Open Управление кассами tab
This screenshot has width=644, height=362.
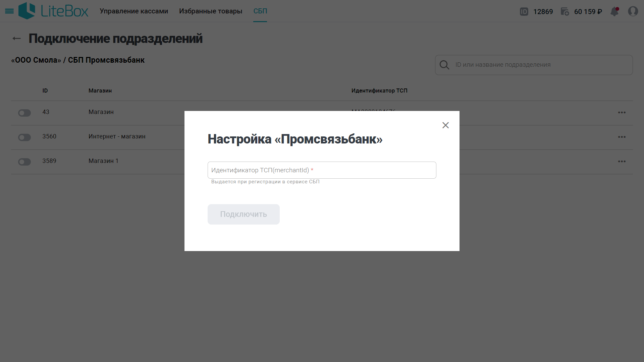pyautogui.click(x=134, y=11)
